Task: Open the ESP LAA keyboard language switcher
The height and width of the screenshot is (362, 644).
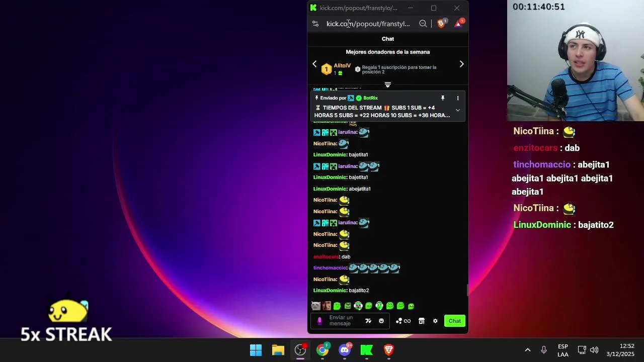Action: 563,350
